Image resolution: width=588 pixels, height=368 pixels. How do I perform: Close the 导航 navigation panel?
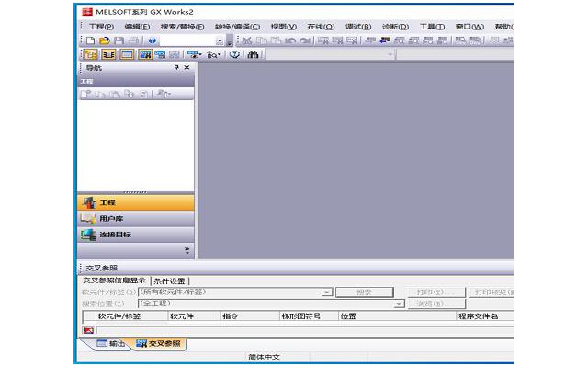click(187, 67)
